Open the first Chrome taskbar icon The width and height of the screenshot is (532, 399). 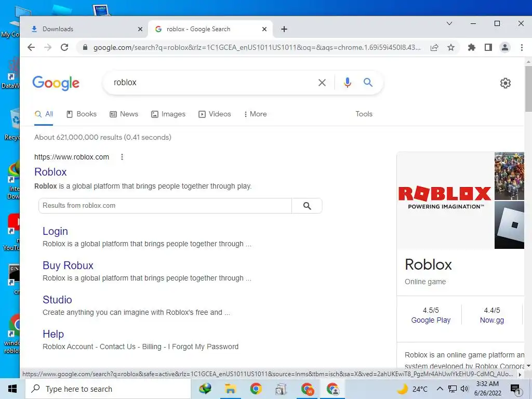point(256,389)
